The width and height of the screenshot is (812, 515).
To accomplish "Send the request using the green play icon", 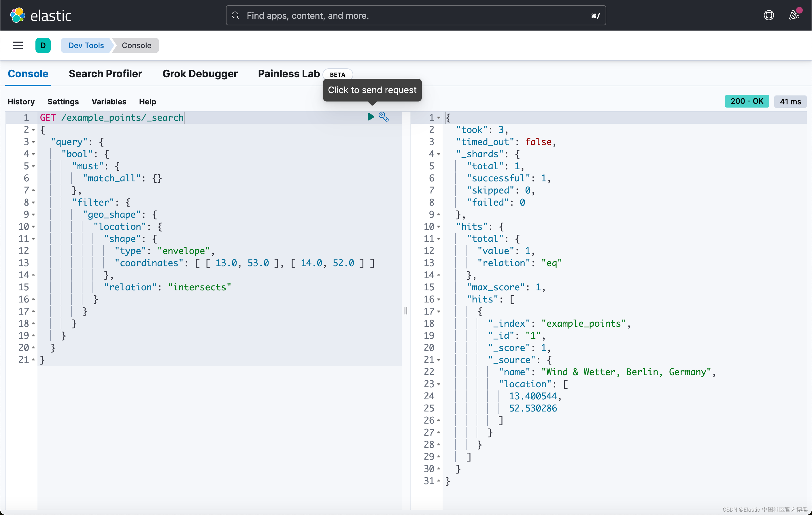I will pos(370,117).
